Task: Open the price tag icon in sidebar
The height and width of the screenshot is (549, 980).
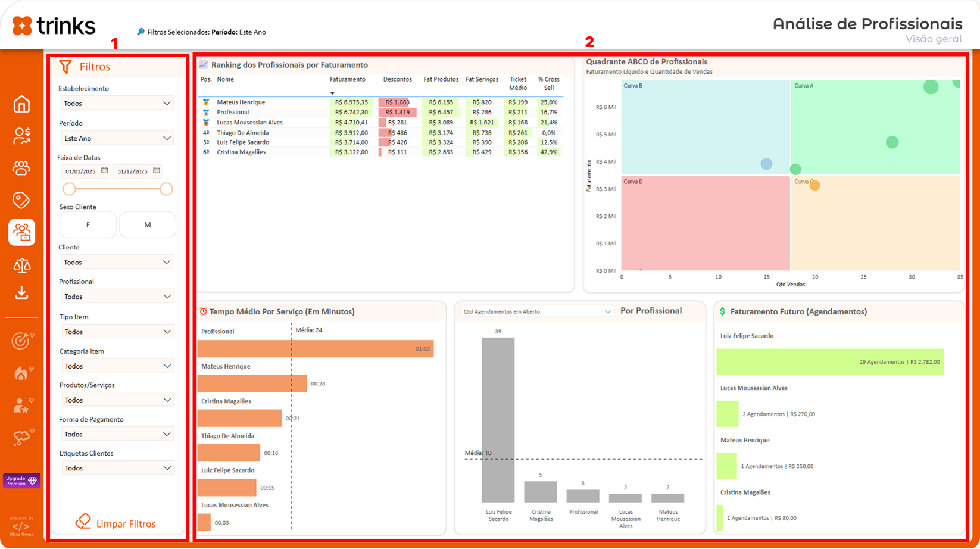Action: tap(21, 200)
